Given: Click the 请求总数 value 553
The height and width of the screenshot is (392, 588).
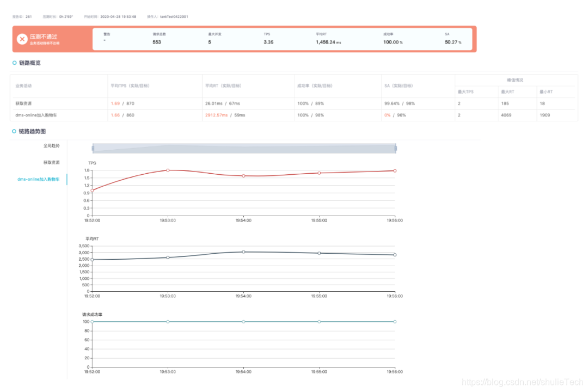Looking at the screenshot, I should pos(157,42).
